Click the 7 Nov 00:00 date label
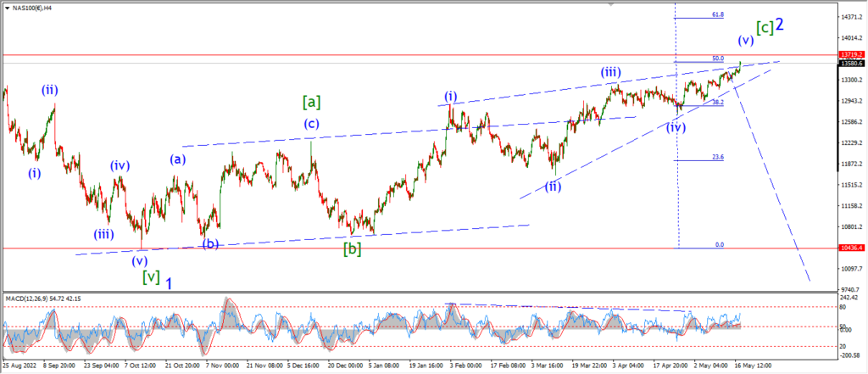868x374 pixels. pos(221,366)
